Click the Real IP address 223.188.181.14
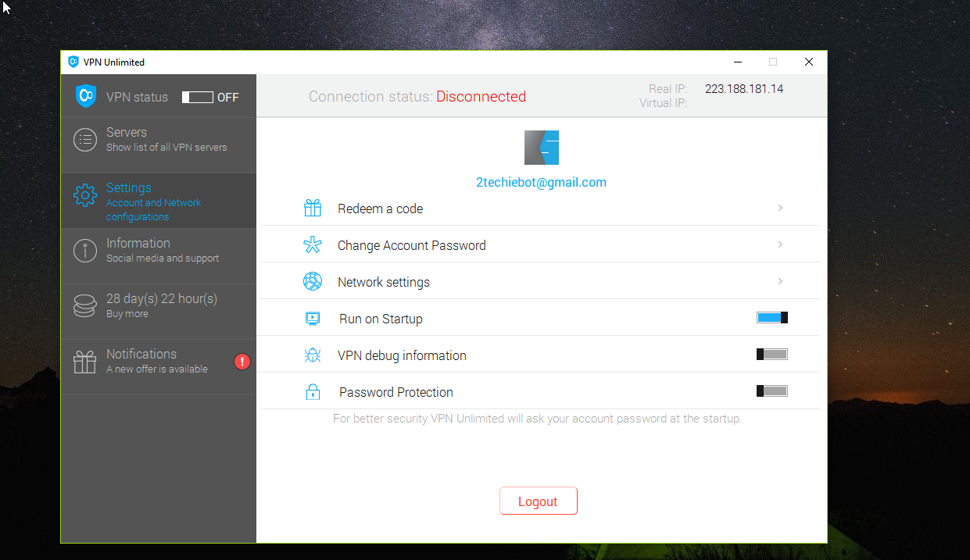970x560 pixels. point(744,89)
